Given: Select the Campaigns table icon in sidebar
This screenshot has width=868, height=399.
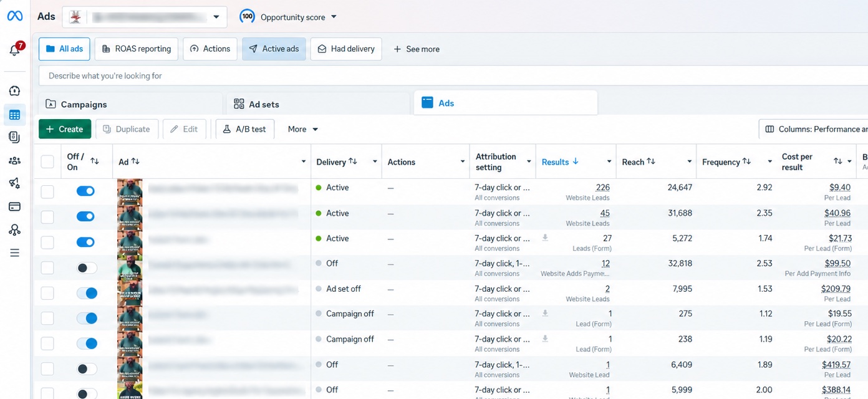Looking at the screenshot, I should point(15,115).
